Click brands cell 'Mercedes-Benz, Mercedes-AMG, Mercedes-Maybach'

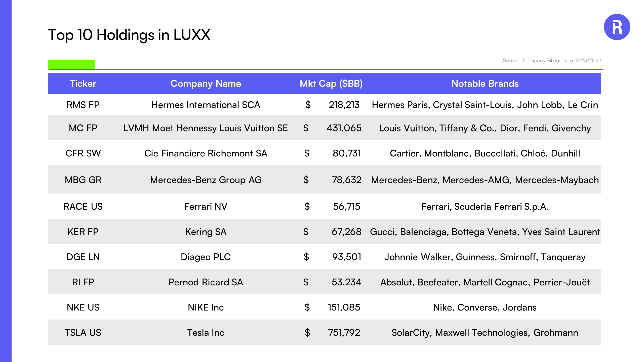click(x=485, y=180)
